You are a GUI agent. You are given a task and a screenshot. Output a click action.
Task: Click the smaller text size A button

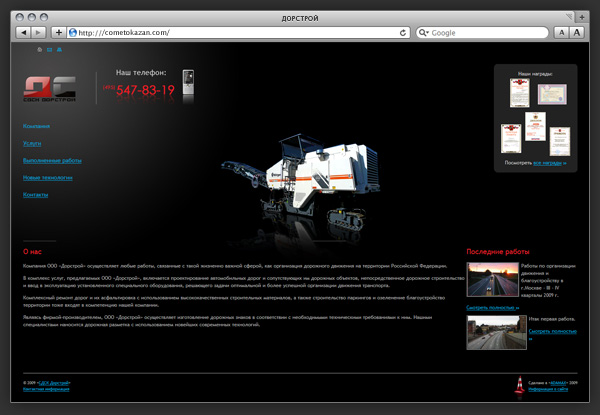(x=560, y=32)
